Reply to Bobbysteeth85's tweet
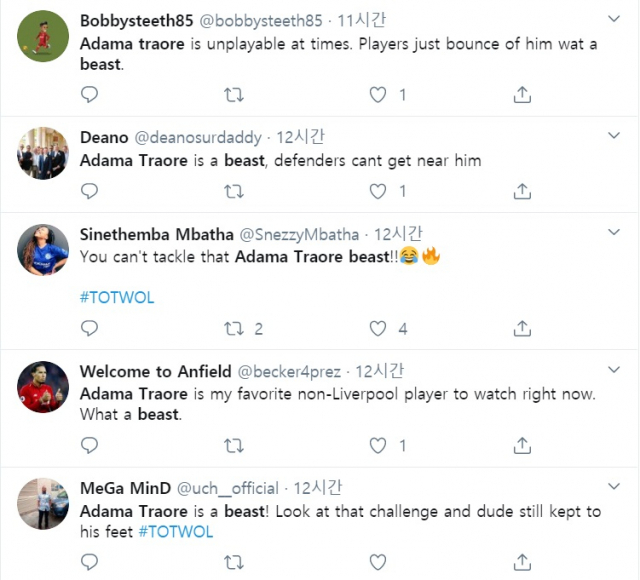640x580 pixels. (89, 95)
